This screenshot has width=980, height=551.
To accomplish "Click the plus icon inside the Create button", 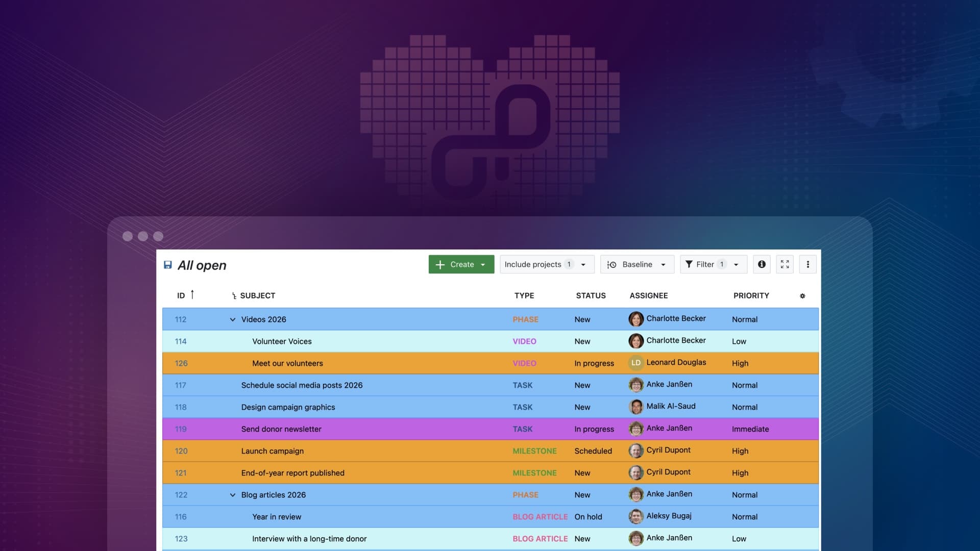I will tap(441, 264).
